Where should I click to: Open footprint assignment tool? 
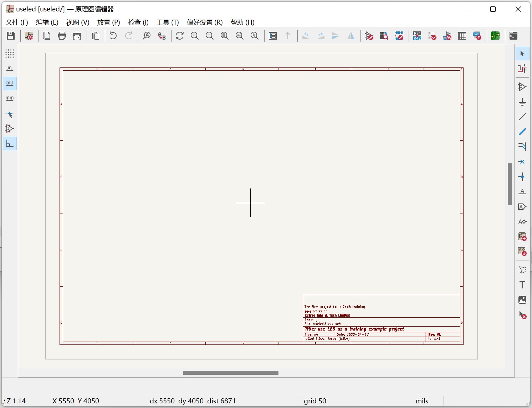pyautogui.click(x=447, y=36)
